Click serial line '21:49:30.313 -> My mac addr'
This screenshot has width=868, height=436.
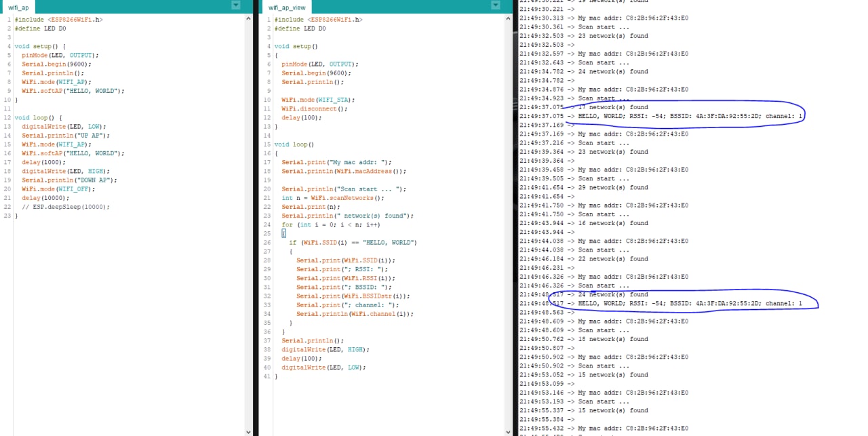pos(604,18)
